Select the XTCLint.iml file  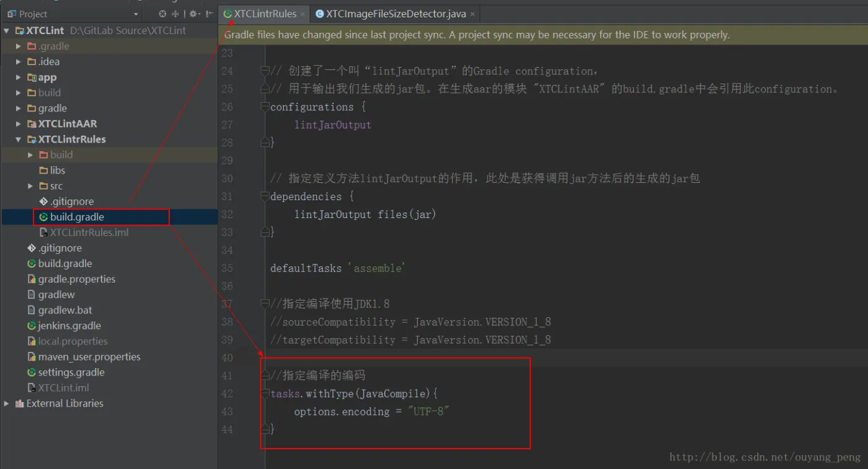click(64, 388)
